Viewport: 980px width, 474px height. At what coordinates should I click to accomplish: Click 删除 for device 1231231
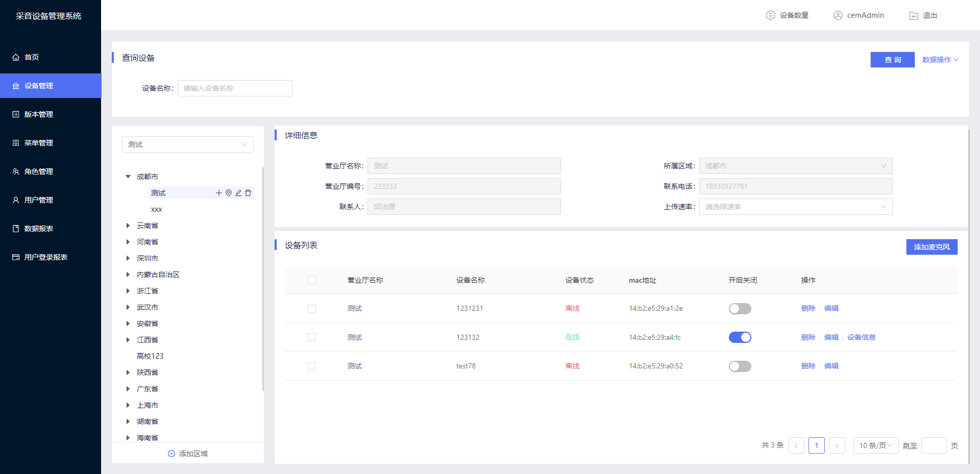tap(808, 308)
